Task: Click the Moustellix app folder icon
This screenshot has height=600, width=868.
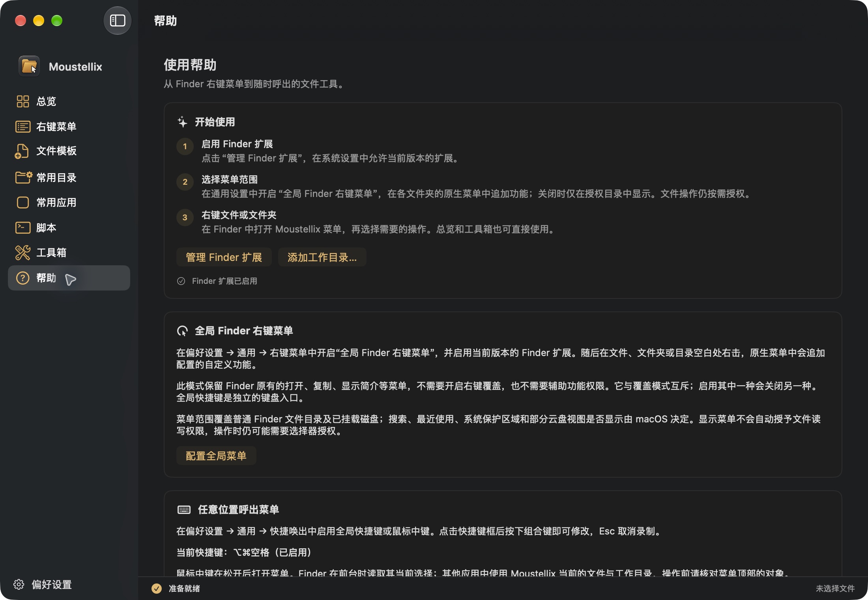Action: [29, 66]
